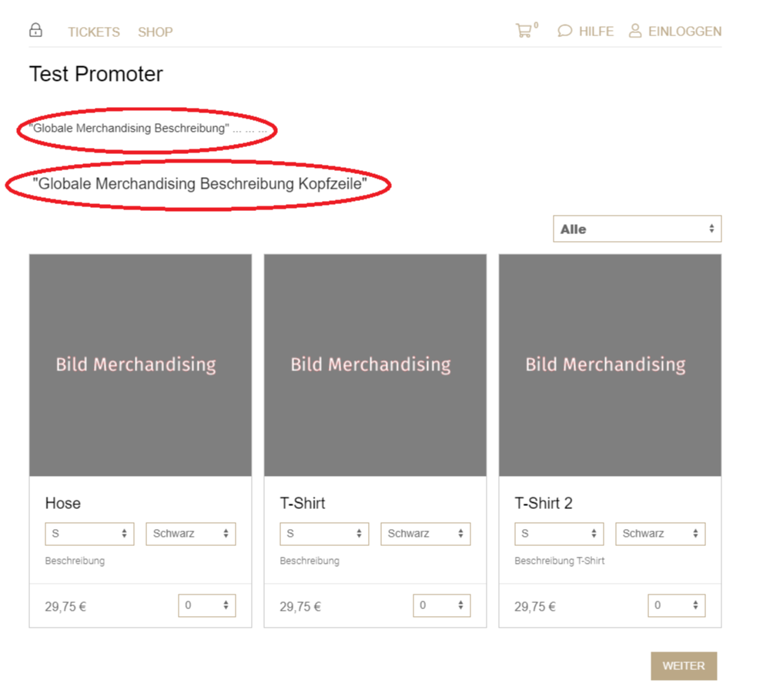The height and width of the screenshot is (700, 763).
Task: Click the Einloggen user icon
Action: (635, 31)
